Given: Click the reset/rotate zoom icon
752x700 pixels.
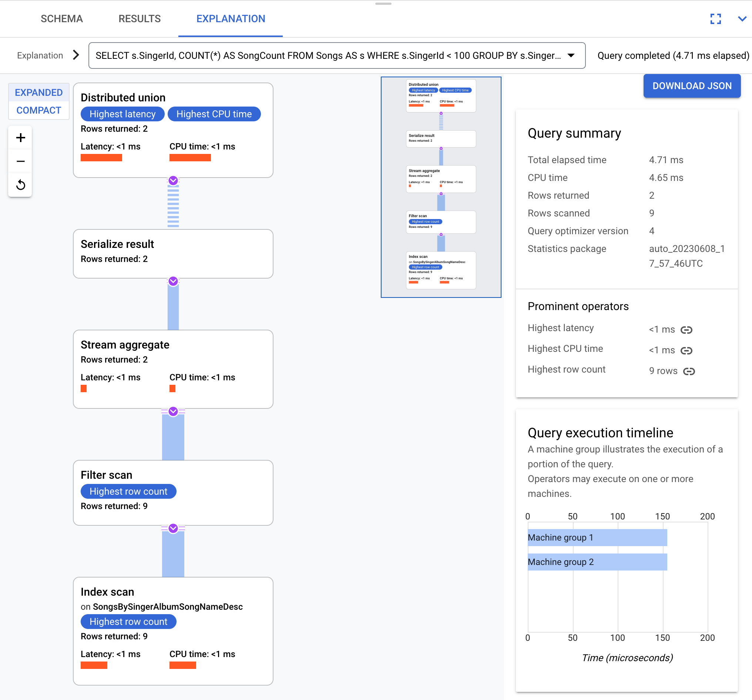Looking at the screenshot, I should tap(20, 185).
